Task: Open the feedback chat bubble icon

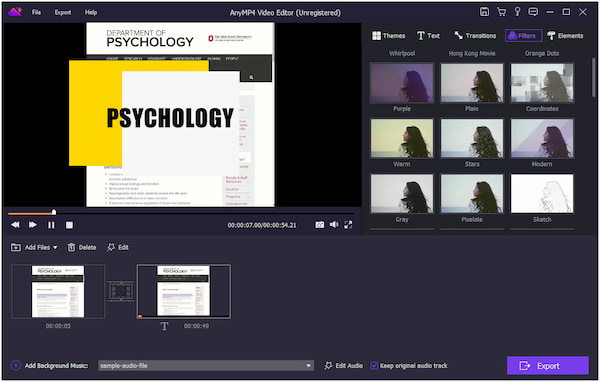Action: pos(533,12)
